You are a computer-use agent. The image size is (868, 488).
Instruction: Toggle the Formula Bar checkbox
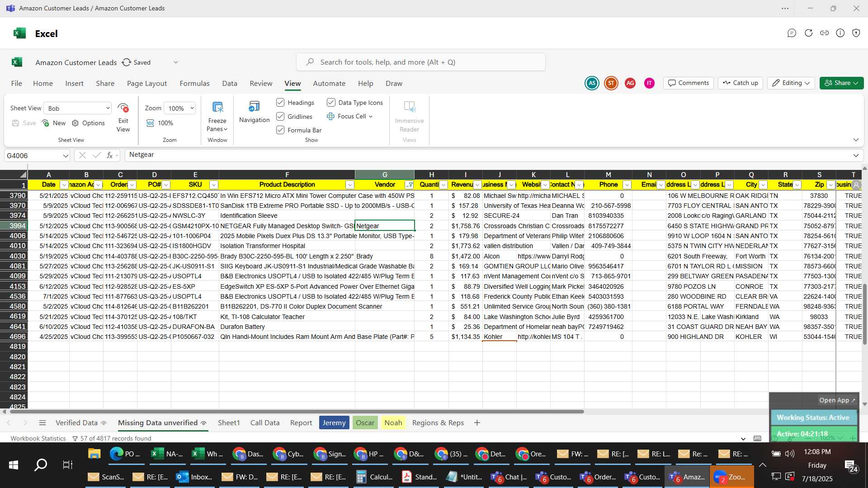280,130
